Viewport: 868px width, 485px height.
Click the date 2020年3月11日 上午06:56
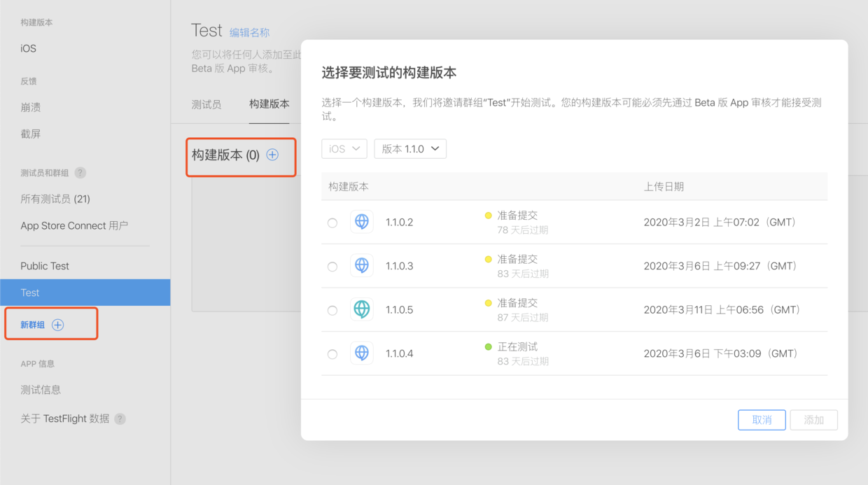pyautogui.click(x=723, y=309)
